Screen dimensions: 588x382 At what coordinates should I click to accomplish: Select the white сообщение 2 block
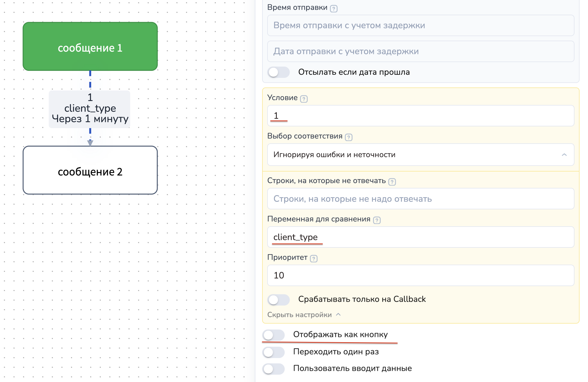click(90, 170)
